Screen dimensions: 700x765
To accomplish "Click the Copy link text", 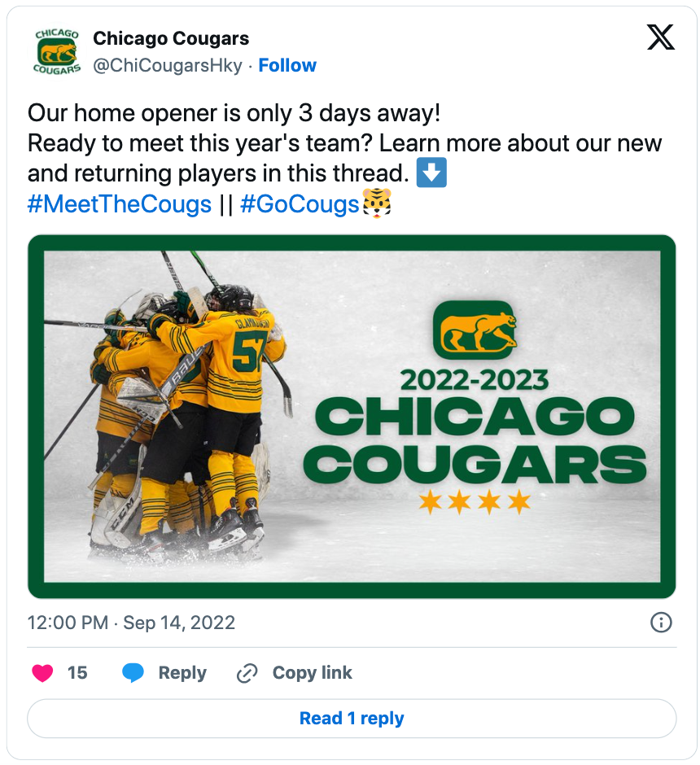I will click(x=312, y=673).
